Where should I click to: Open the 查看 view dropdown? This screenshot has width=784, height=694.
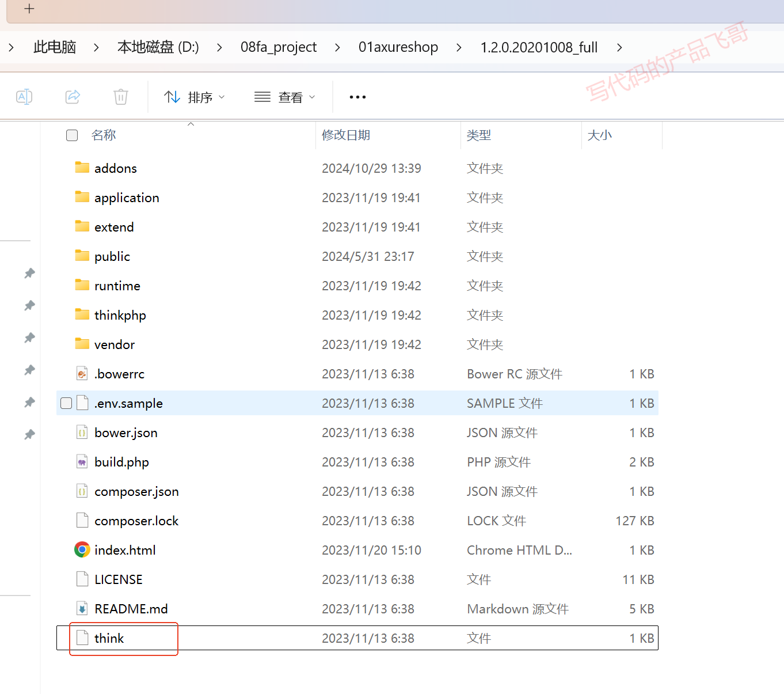285,97
